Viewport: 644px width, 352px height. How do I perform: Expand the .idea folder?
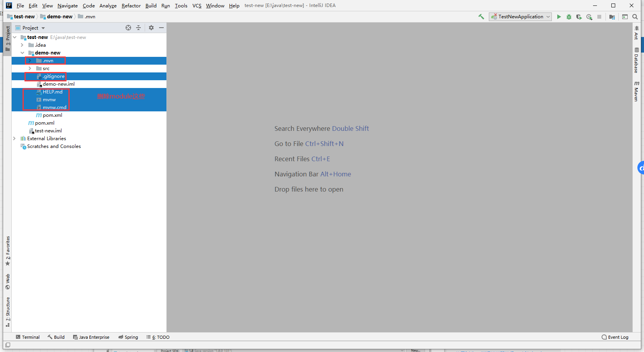click(x=22, y=45)
